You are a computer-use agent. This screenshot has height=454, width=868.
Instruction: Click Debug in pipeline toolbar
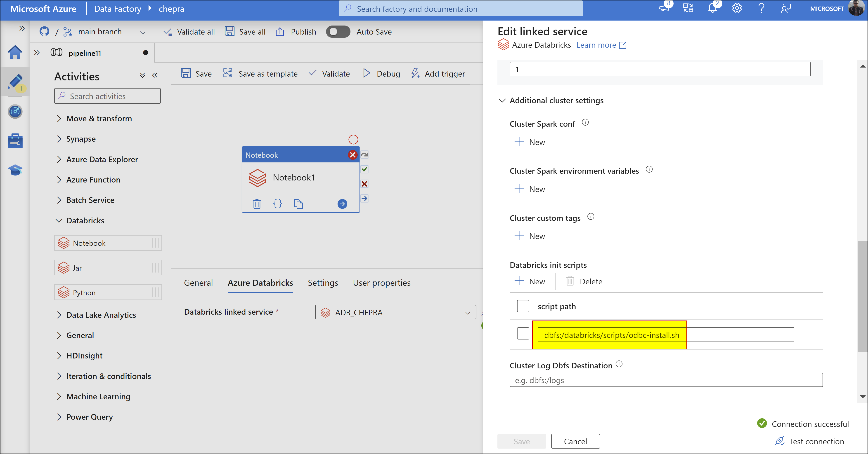[381, 73]
